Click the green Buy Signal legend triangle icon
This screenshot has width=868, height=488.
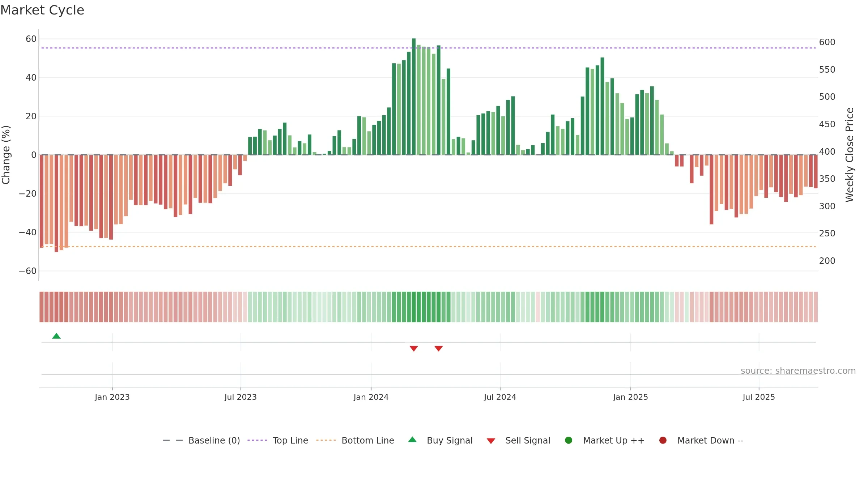point(412,440)
